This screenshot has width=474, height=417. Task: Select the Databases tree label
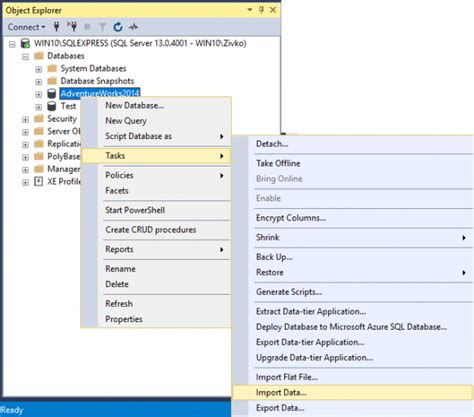[x=66, y=56]
